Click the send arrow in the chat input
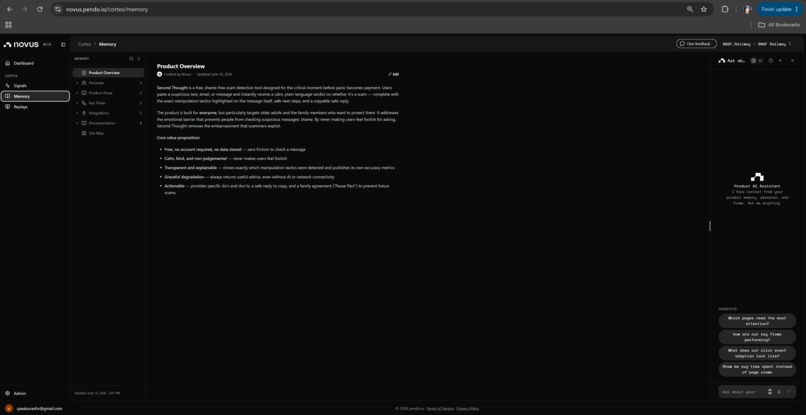The width and height of the screenshot is (806, 415). point(789,392)
